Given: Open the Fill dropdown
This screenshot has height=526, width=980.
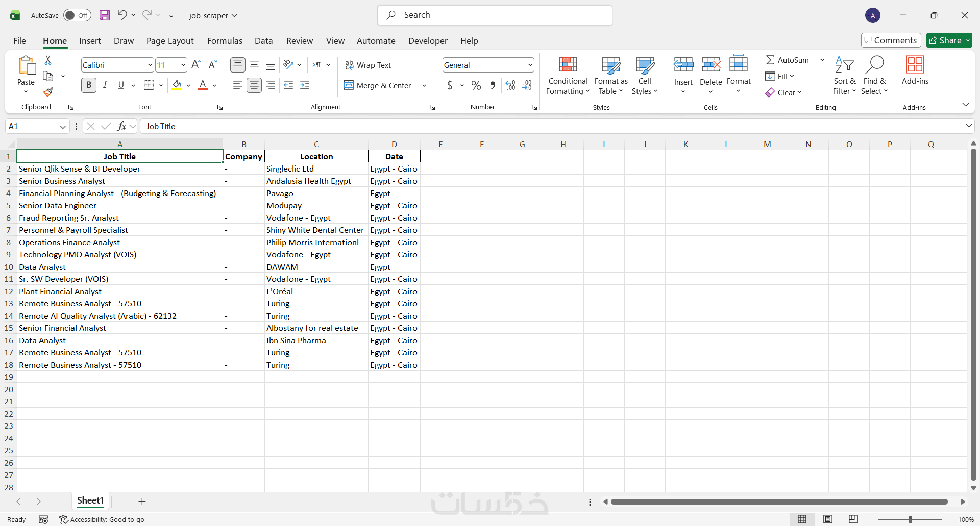Looking at the screenshot, I should [779, 76].
